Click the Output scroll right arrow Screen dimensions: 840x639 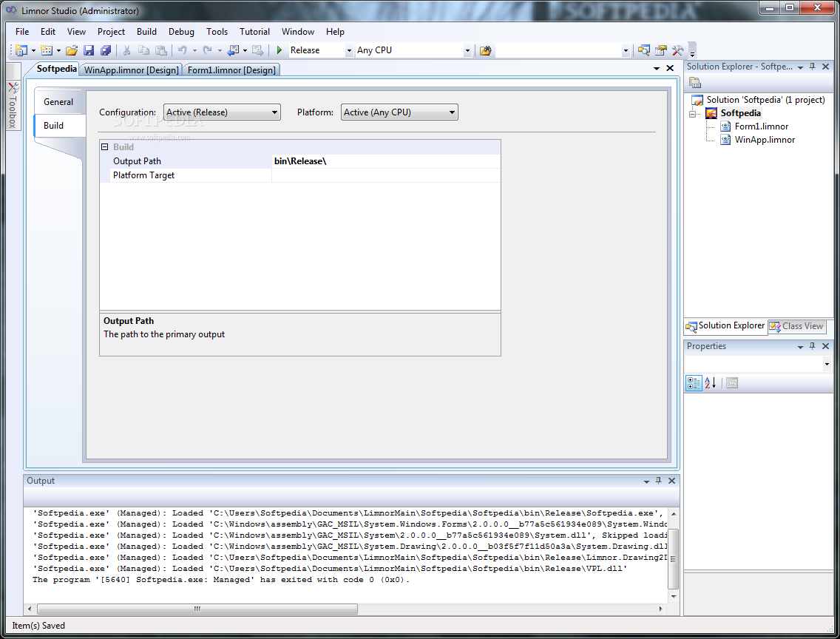(660, 609)
